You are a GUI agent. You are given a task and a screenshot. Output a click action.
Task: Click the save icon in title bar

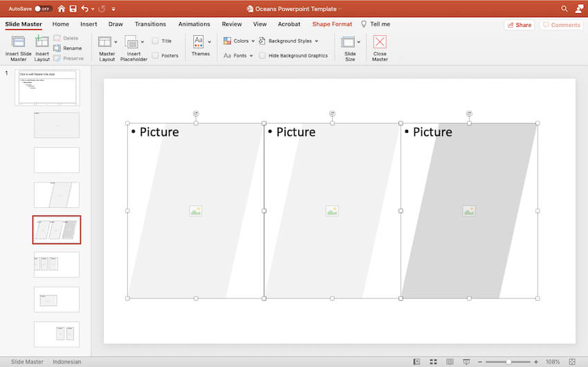click(72, 9)
